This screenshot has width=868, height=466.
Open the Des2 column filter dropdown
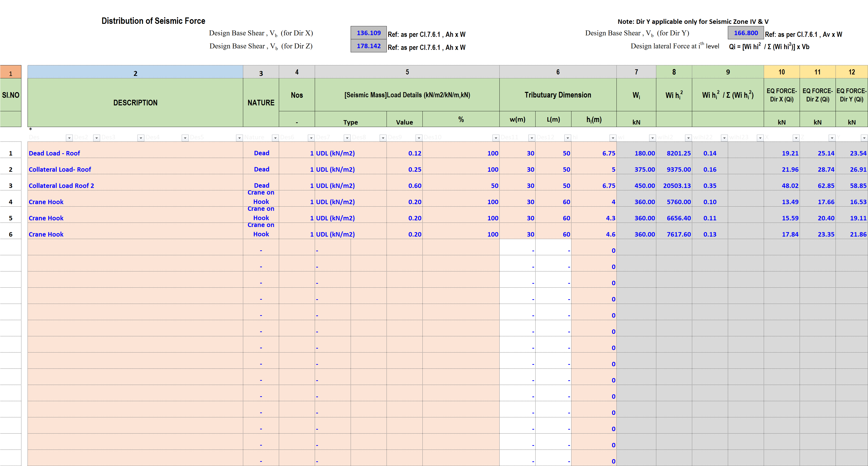pos(96,138)
